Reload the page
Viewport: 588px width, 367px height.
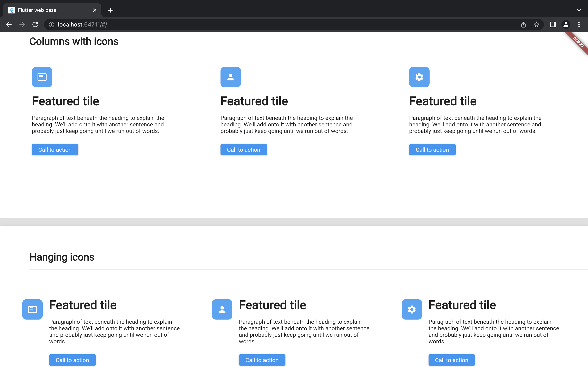coord(35,24)
